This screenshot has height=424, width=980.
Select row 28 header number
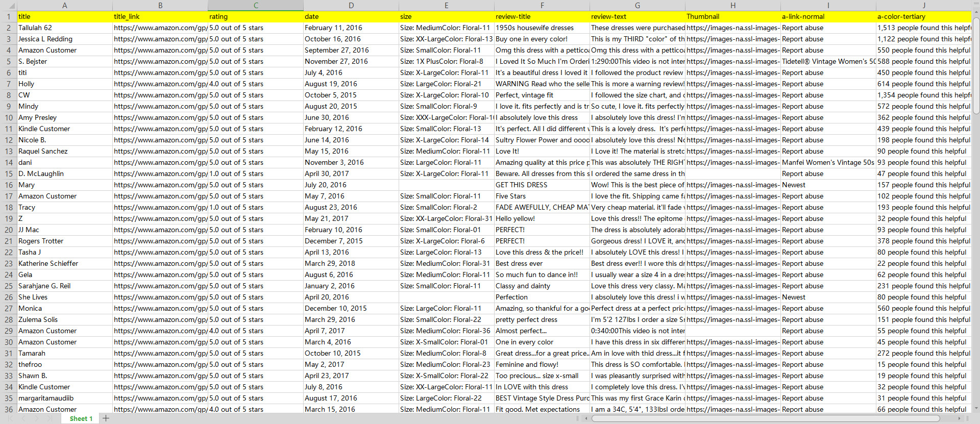tap(9, 319)
